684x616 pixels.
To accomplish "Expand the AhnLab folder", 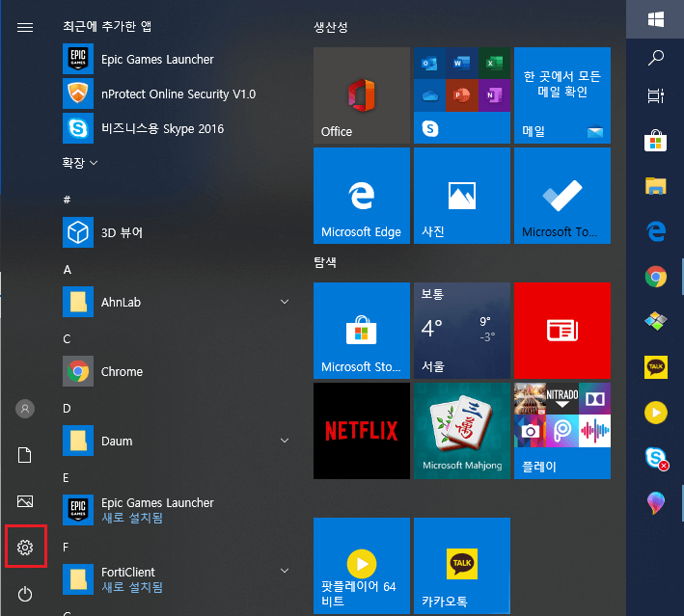I will [177, 302].
